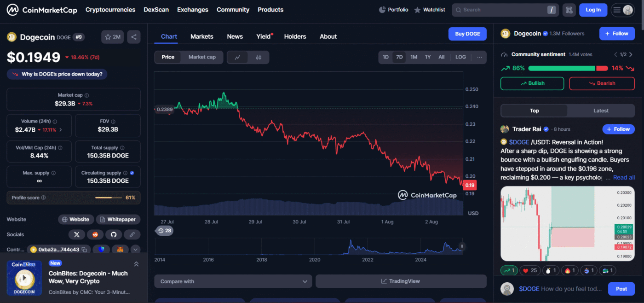Click the MetaMask fox icon
The width and height of the screenshot is (644, 303).
120,250
